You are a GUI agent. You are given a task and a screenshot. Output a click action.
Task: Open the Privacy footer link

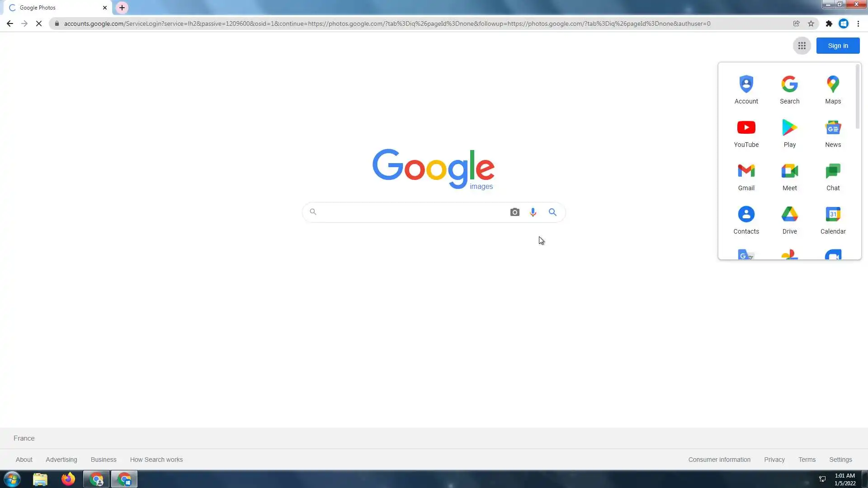[x=774, y=460]
